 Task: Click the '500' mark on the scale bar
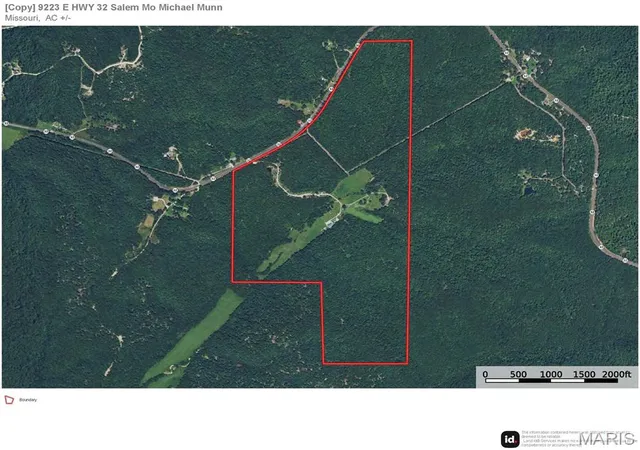(x=518, y=374)
